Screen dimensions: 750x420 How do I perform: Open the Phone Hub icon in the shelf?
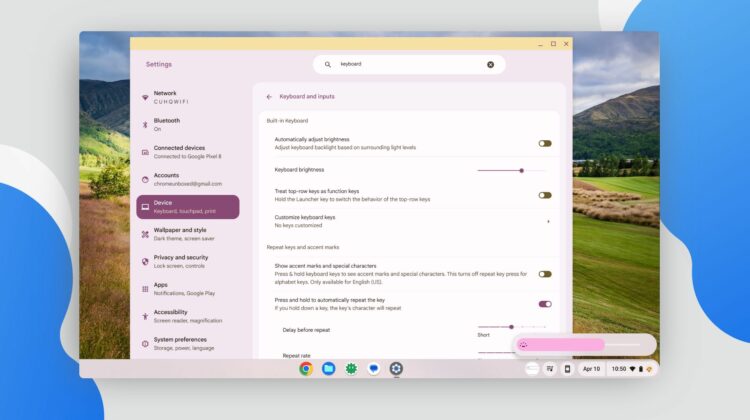(567, 369)
